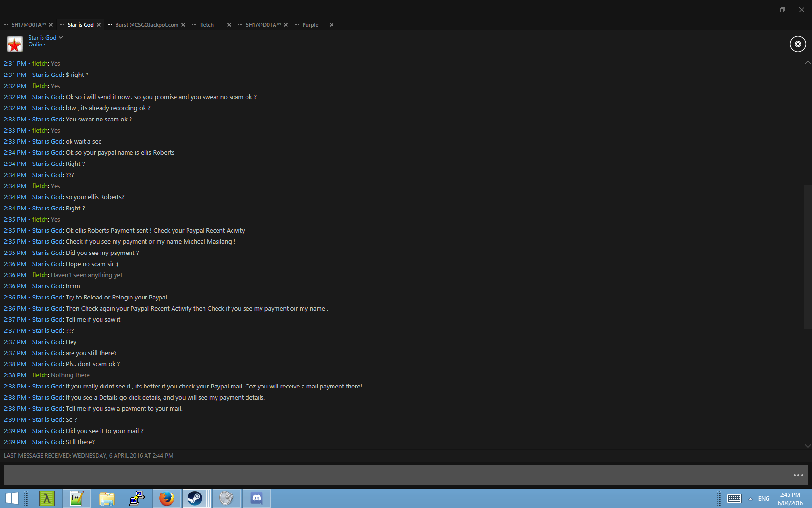Click Star is God avatar picture

pos(14,44)
